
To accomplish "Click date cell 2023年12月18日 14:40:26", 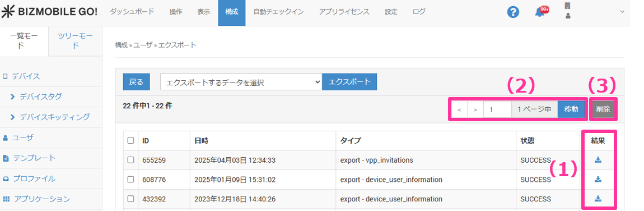I will point(235,199).
